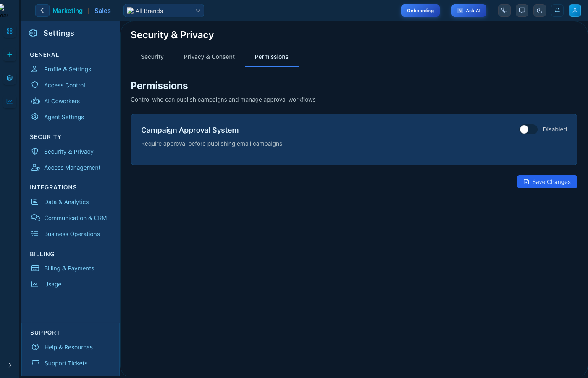Switch to the Security tab
This screenshot has width=588, height=378.
tap(152, 57)
